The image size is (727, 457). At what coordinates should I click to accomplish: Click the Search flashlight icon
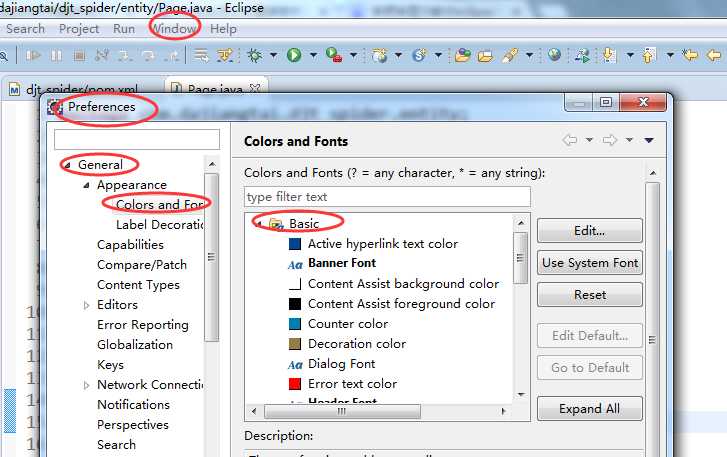pos(510,56)
